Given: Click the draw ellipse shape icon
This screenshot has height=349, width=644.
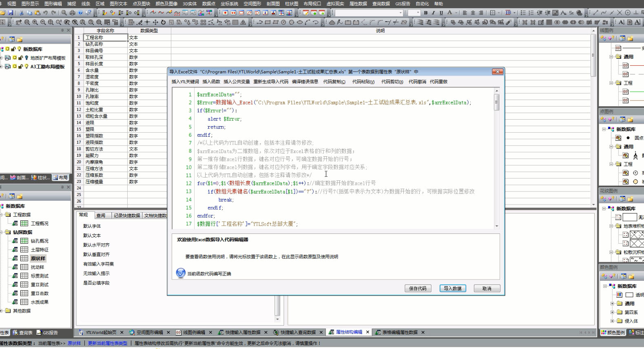Looking at the screenshot, I should [300, 22].
